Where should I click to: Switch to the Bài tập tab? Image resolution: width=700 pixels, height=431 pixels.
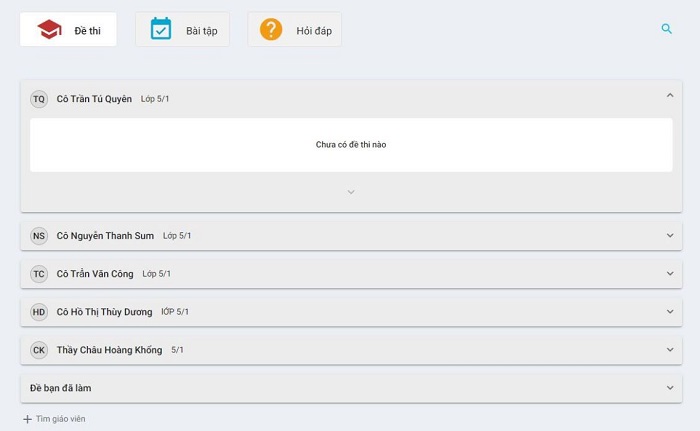[x=182, y=30]
